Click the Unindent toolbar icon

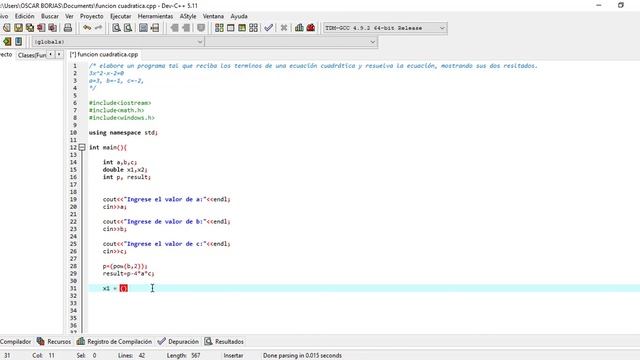[174, 28]
